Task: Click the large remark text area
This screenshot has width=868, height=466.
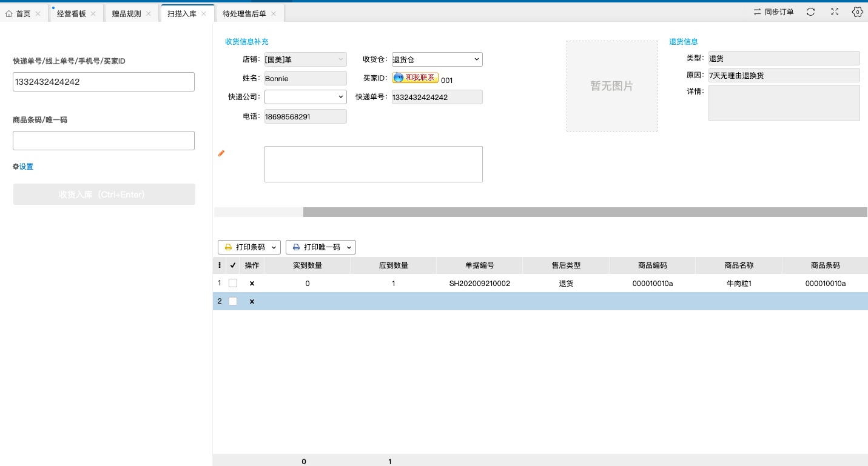Action: (x=374, y=164)
